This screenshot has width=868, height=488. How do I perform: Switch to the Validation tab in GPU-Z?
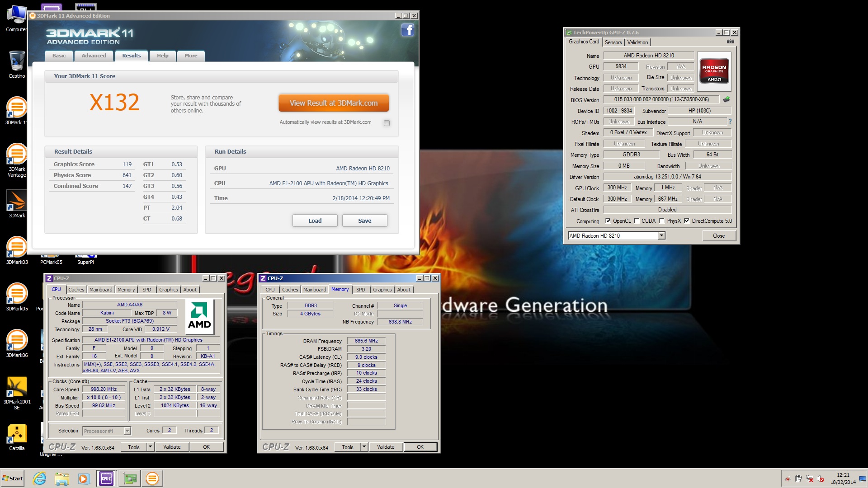[x=637, y=42]
